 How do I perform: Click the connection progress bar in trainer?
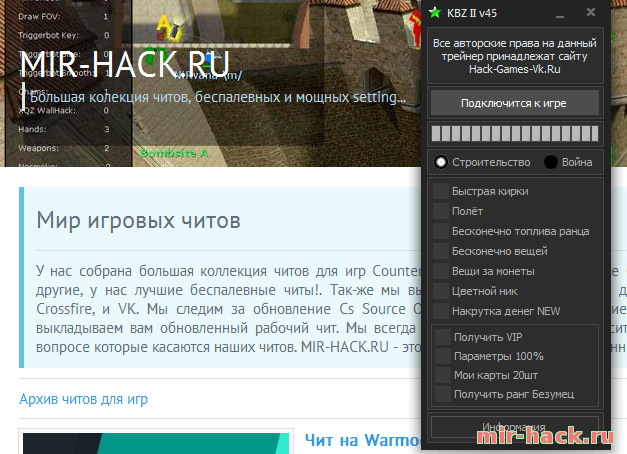[515, 134]
